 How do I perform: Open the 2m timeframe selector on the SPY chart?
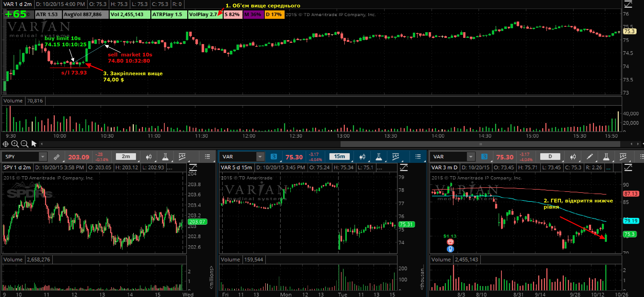[x=126, y=157]
